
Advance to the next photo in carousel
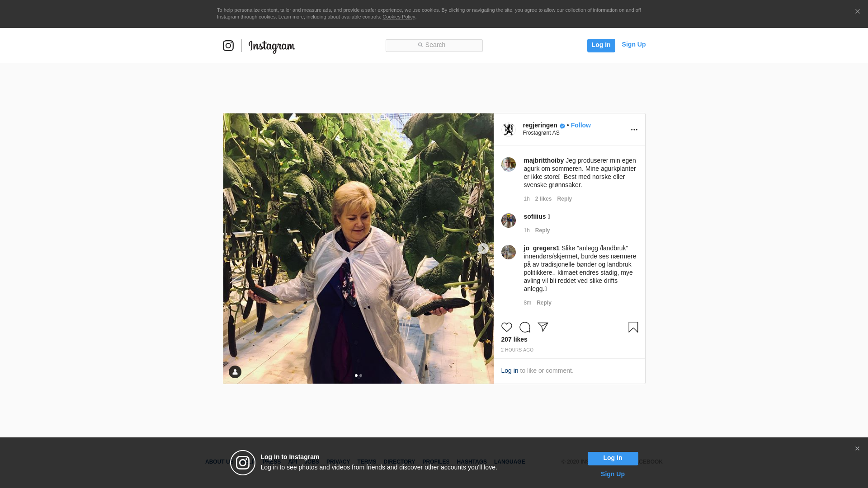pyautogui.click(x=483, y=249)
